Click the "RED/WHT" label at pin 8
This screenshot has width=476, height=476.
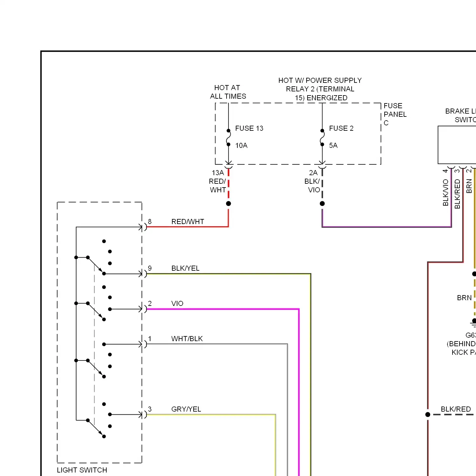pos(188,221)
